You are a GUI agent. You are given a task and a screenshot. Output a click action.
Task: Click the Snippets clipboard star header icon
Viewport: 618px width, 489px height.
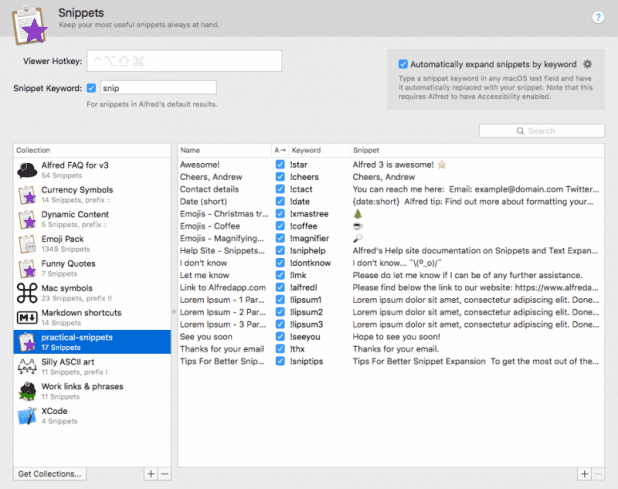pos(30,25)
